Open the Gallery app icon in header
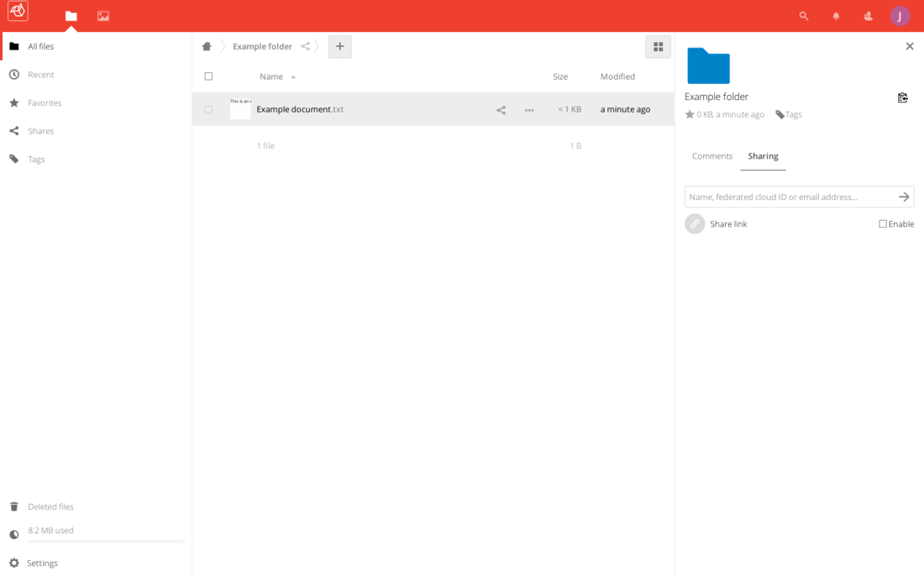The width and height of the screenshot is (924, 577). (102, 16)
